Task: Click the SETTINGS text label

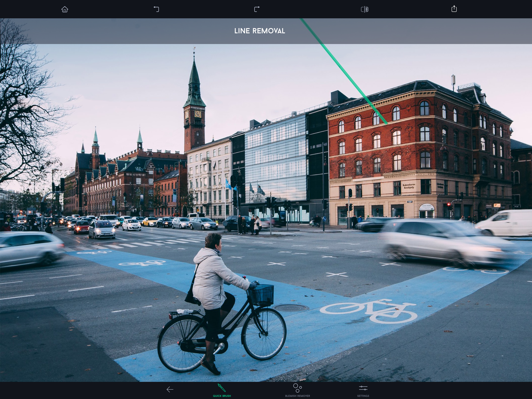Action: (x=363, y=396)
